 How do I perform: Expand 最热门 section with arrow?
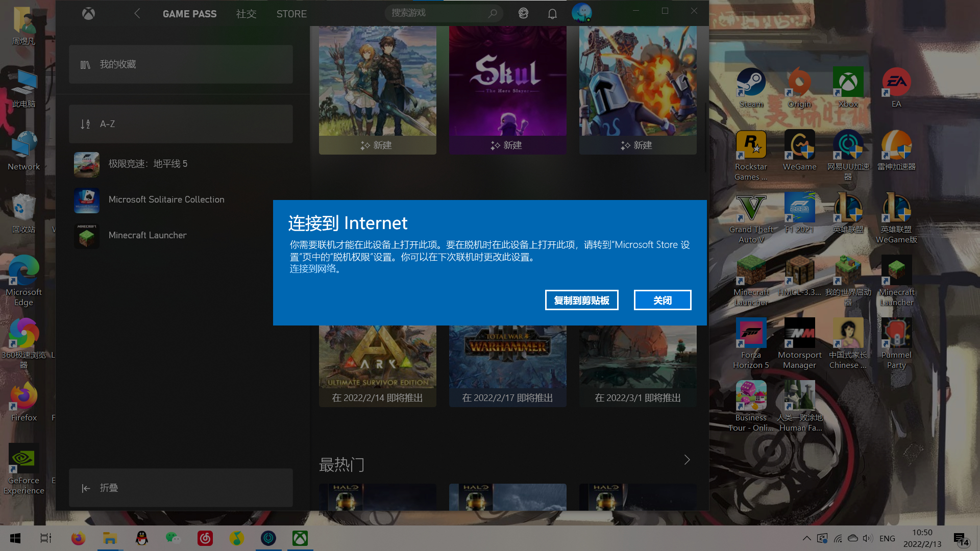coord(687,460)
